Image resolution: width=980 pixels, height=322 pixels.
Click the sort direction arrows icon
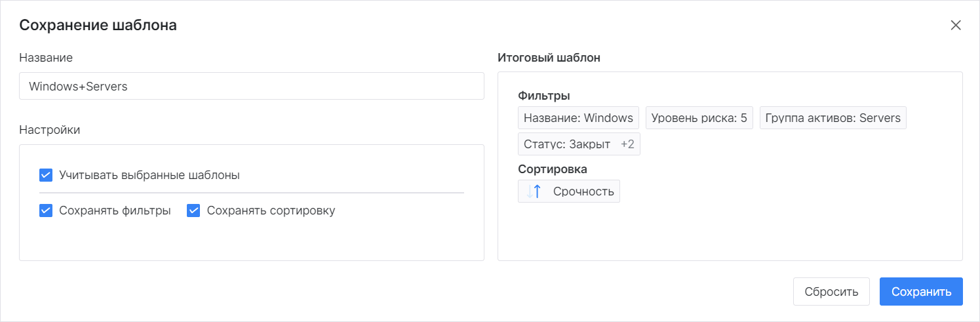534,191
